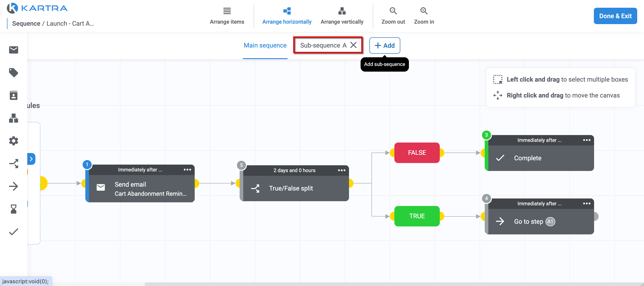Screen dimensions: 644x286
Task: Open three-dot menu on True/False split step
Action: [342, 170]
